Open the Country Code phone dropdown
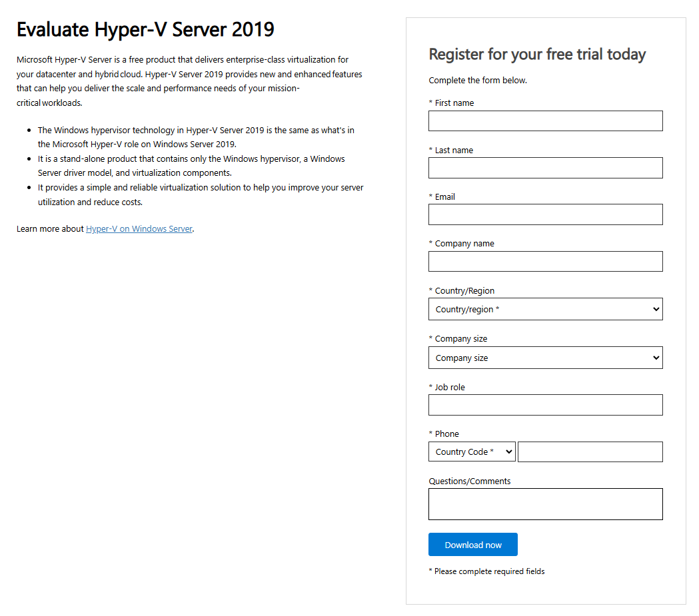699x616 pixels. pos(472,452)
